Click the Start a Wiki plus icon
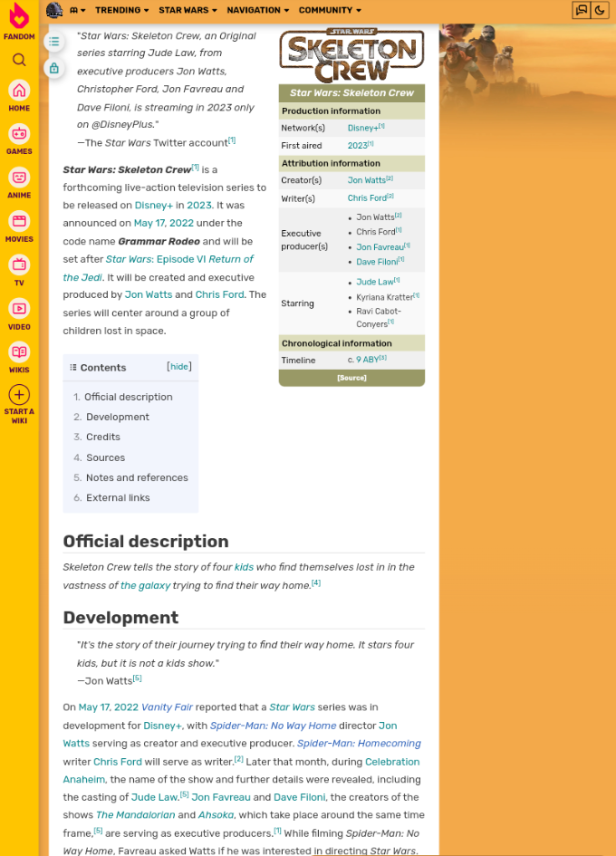Image resolution: width=616 pixels, height=856 pixels. point(19,395)
